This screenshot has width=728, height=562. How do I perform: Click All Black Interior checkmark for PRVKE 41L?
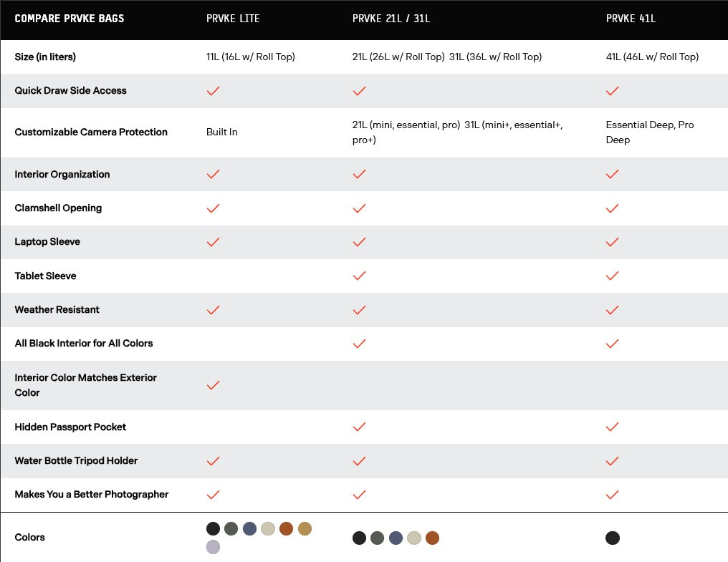click(612, 344)
